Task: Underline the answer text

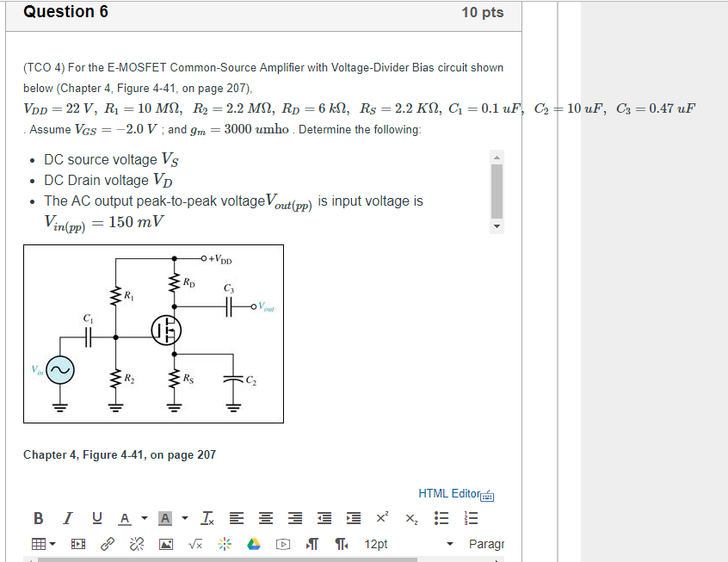Action: coord(96,517)
